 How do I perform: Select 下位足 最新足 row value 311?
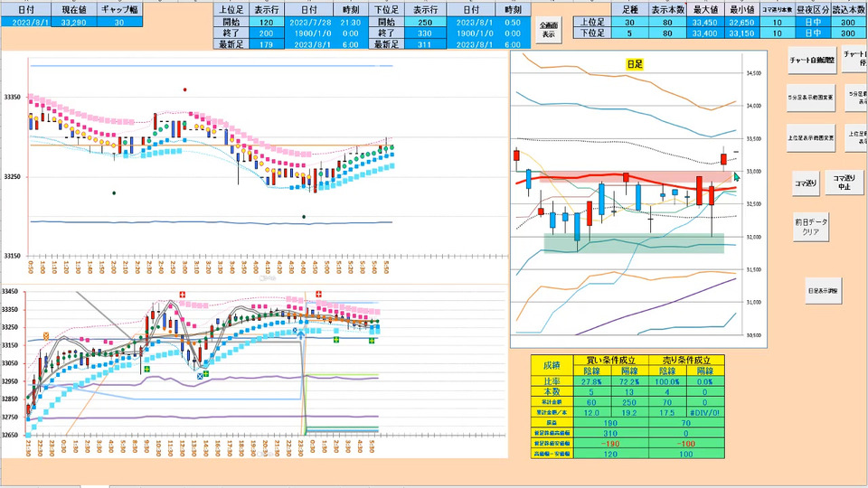(x=425, y=44)
